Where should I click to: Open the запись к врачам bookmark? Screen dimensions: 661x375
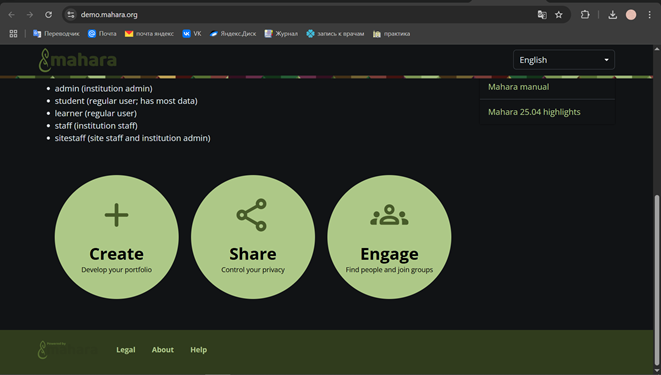click(335, 34)
